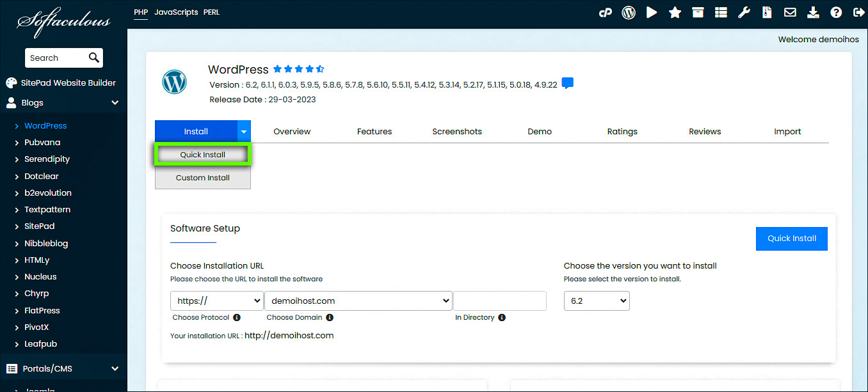Open the help question mark icon
The image size is (868, 392).
(x=836, y=12)
